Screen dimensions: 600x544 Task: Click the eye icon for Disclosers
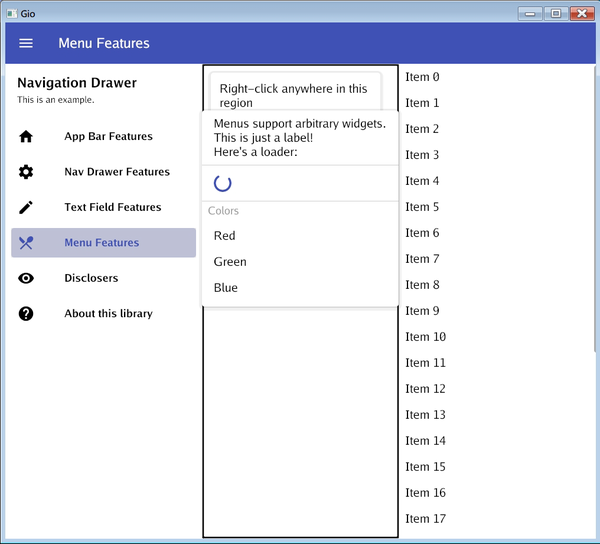coord(26,278)
